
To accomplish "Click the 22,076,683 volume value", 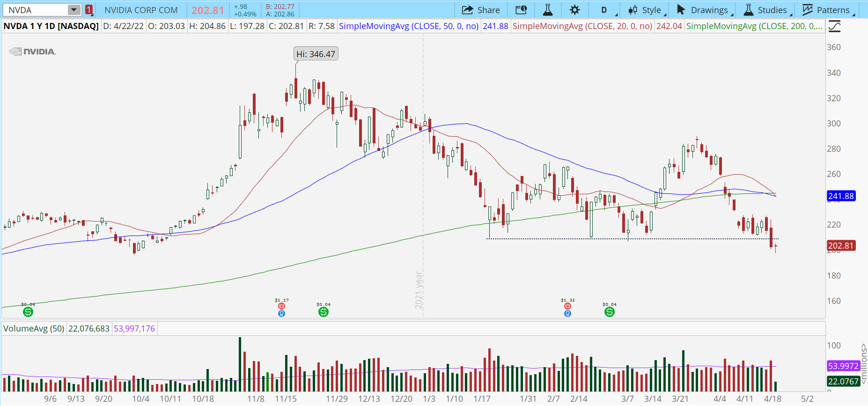I will 89,329.
